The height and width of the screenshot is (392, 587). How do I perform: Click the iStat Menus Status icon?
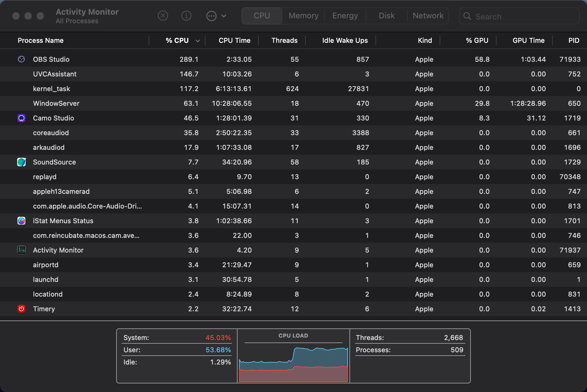(21, 221)
